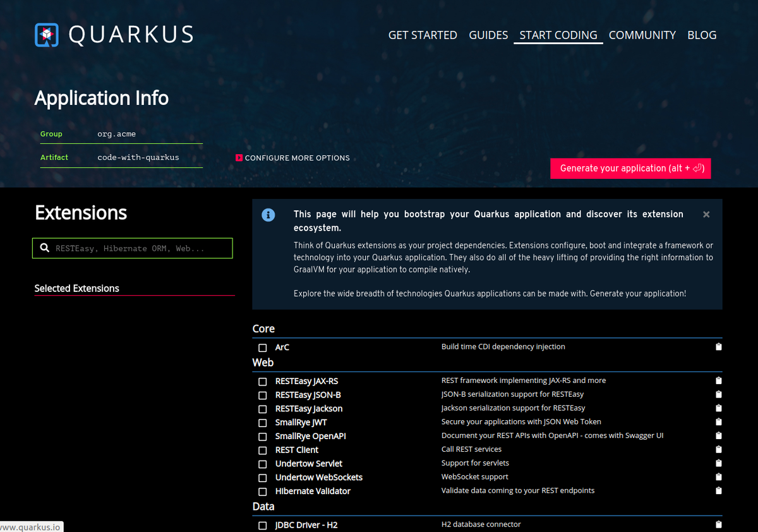Click the Artifact field code-with-quarkus
The width and height of the screenshot is (758, 532).
(138, 157)
